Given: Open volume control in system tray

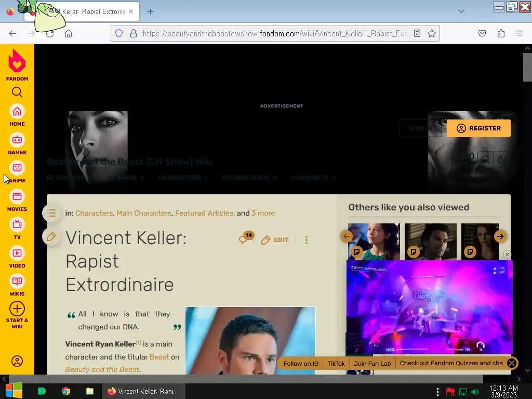Looking at the screenshot, I should (x=476, y=392).
